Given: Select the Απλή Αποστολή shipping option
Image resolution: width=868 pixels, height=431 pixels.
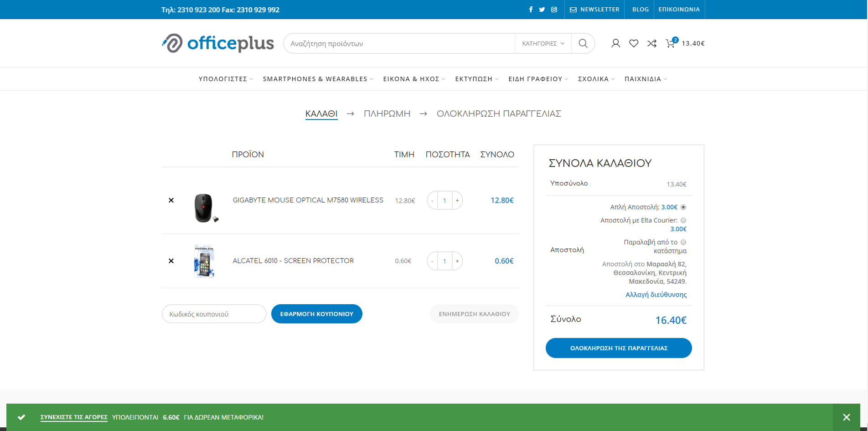Looking at the screenshot, I should click(683, 207).
